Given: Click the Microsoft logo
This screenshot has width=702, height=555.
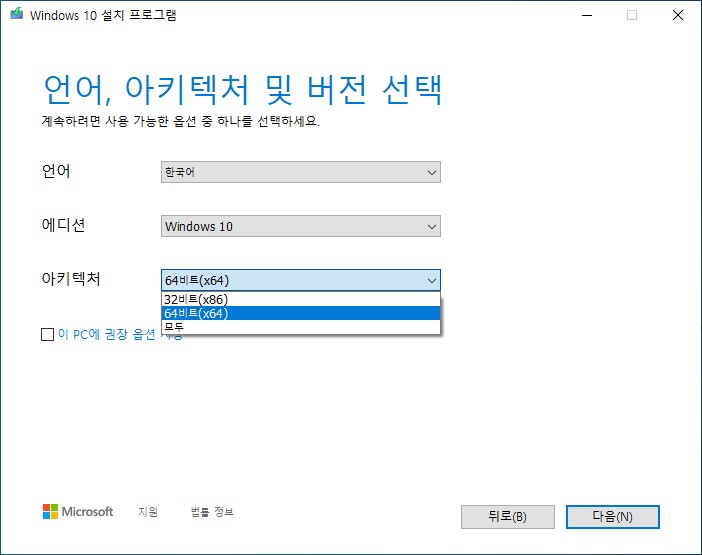Looking at the screenshot, I should [x=78, y=512].
